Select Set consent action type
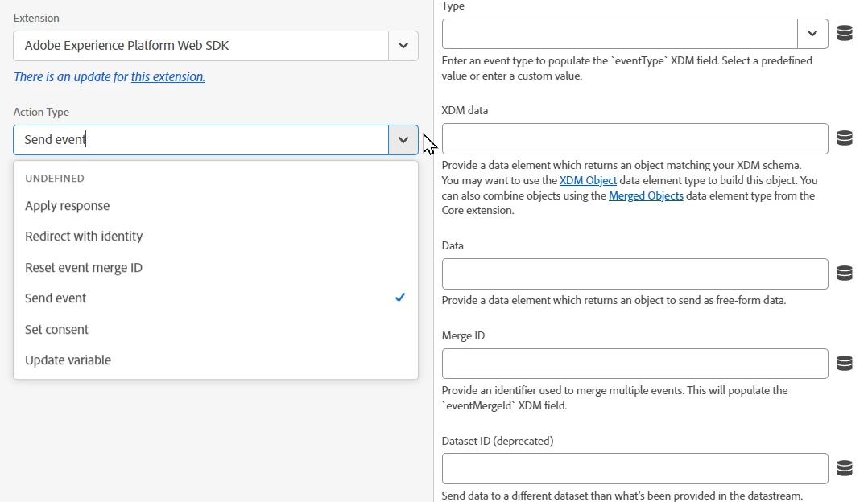Screen dimensions: 868x502 click(215, 330)
